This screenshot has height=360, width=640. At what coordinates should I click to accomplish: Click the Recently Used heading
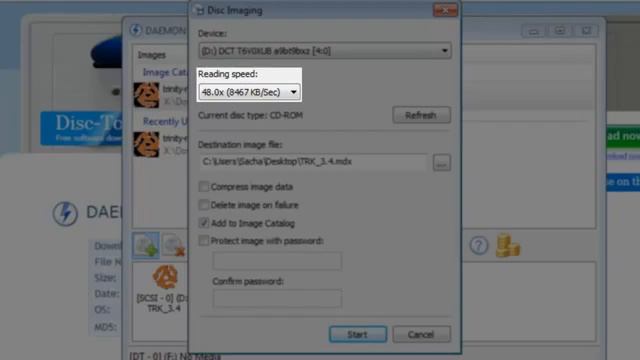click(165, 121)
